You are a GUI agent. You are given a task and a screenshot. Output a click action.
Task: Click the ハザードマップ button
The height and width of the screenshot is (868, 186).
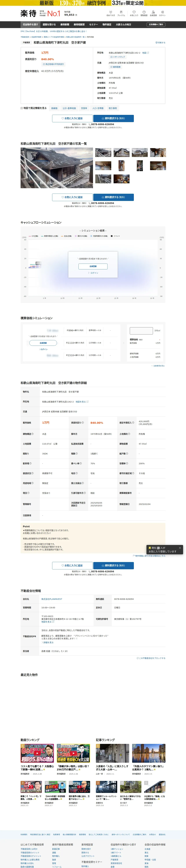click(x=117, y=57)
